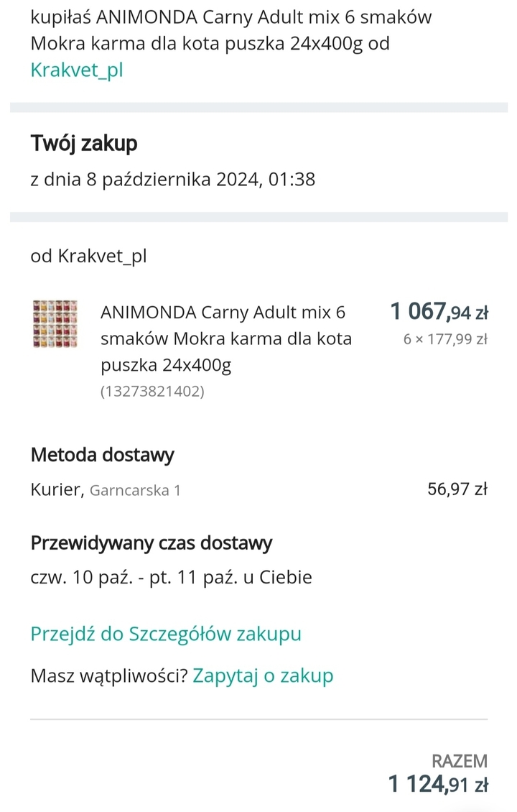This screenshot has height=812, width=517.
Task: Click the Twój zakup heading
Action: pyautogui.click(x=84, y=143)
